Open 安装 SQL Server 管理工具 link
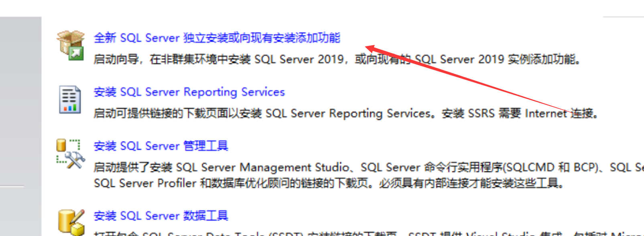644x236 pixels. [161, 146]
